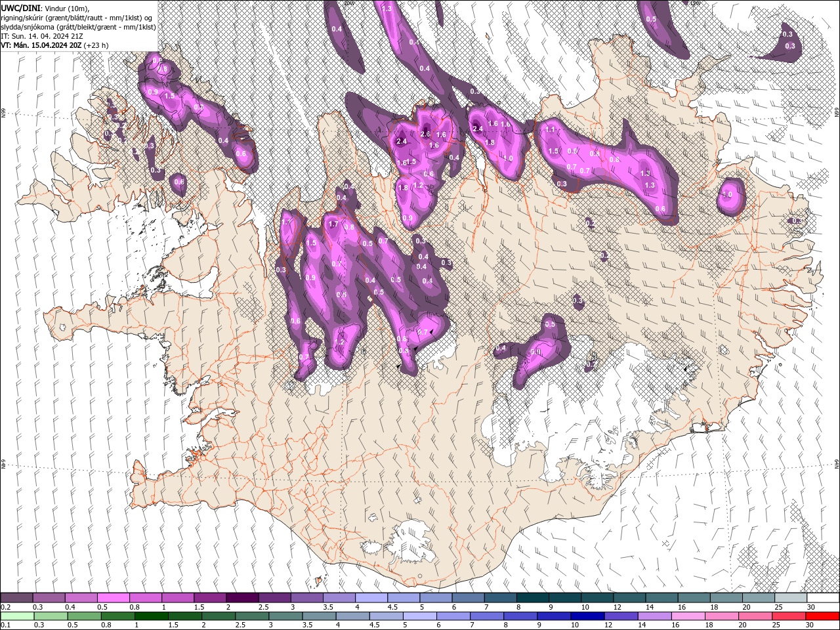The image size is (840, 630).
Task: Click the darkest green 1 rain-scale swatch
Action: click(151, 616)
